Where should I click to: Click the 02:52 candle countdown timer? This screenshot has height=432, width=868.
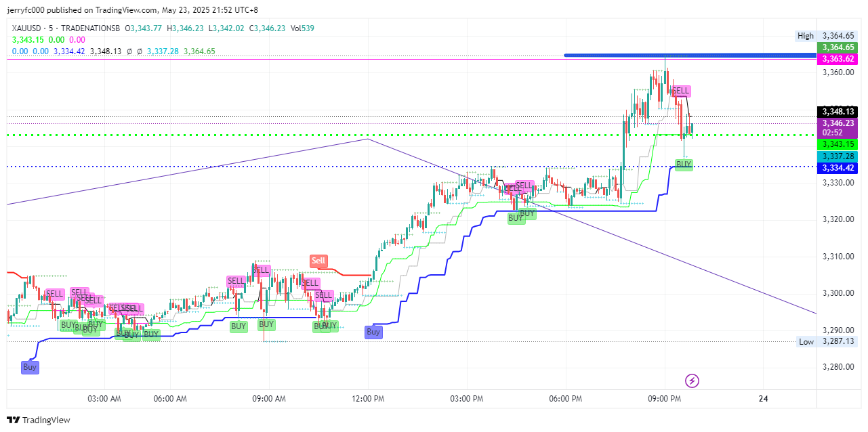tap(832, 133)
